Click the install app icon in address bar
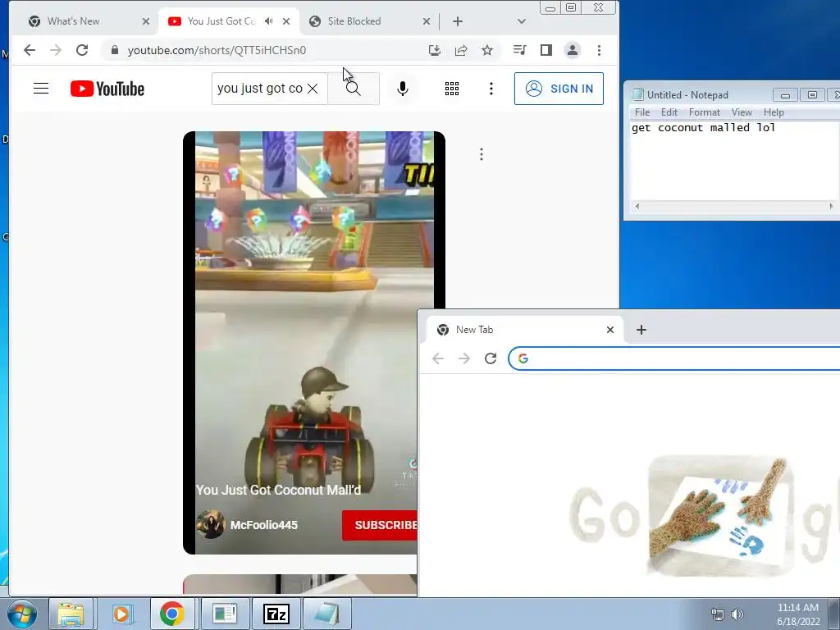Viewport: 840px width, 630px height. (x=435, y=50)
